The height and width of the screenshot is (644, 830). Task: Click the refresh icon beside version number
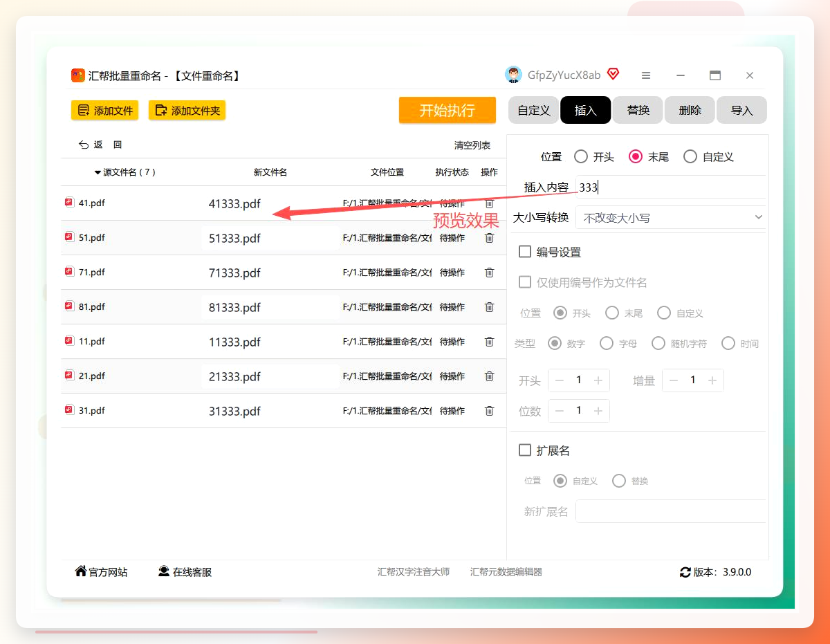(685, 572)
